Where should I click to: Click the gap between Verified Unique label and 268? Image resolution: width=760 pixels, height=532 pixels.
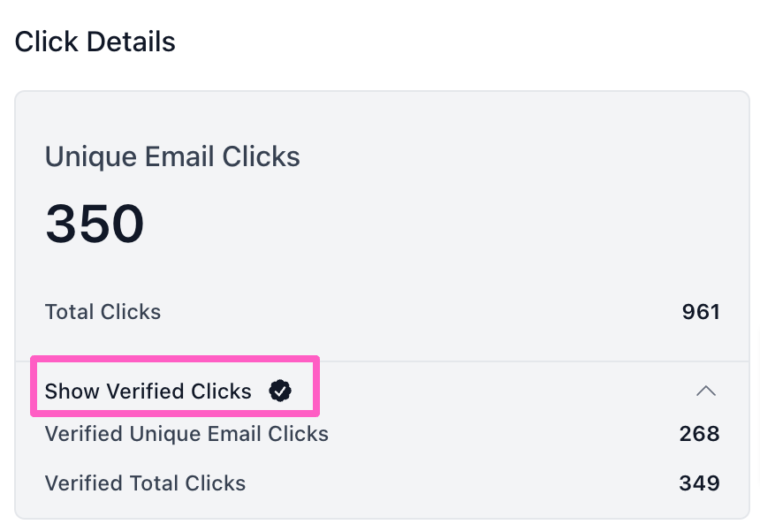point(504,434)
